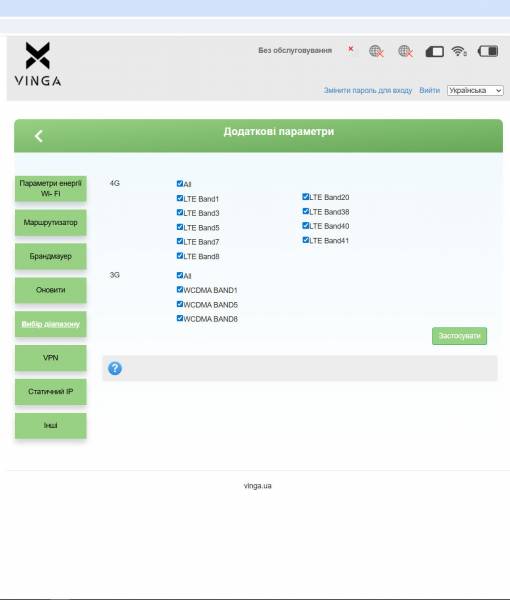The height and width of the screenshot is (600, 510).
Task: Uncheck the 4G All checkbox
Action: tap(180, 184)
